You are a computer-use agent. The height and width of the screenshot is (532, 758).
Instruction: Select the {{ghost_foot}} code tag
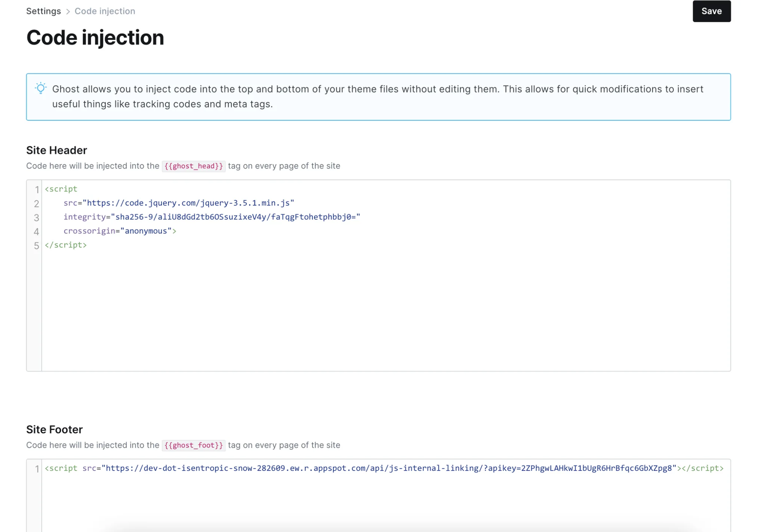point(194,445)
